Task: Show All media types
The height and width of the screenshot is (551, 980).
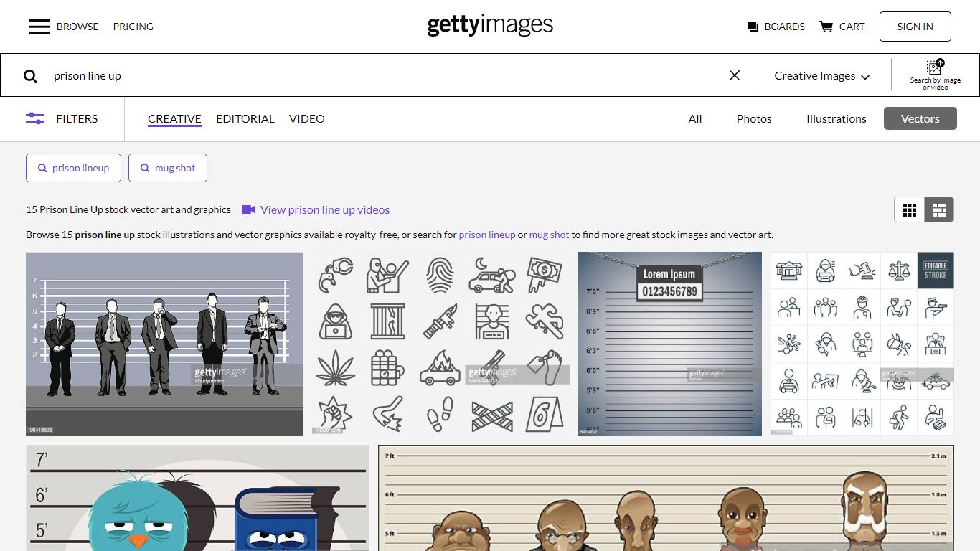Action: [695, 119]
